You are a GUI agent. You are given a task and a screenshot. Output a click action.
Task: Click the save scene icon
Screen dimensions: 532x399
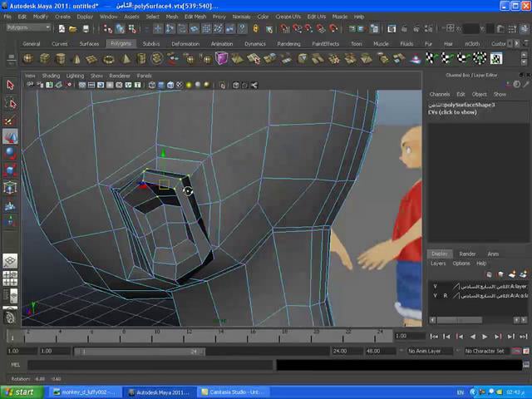[x=86, y=29]
